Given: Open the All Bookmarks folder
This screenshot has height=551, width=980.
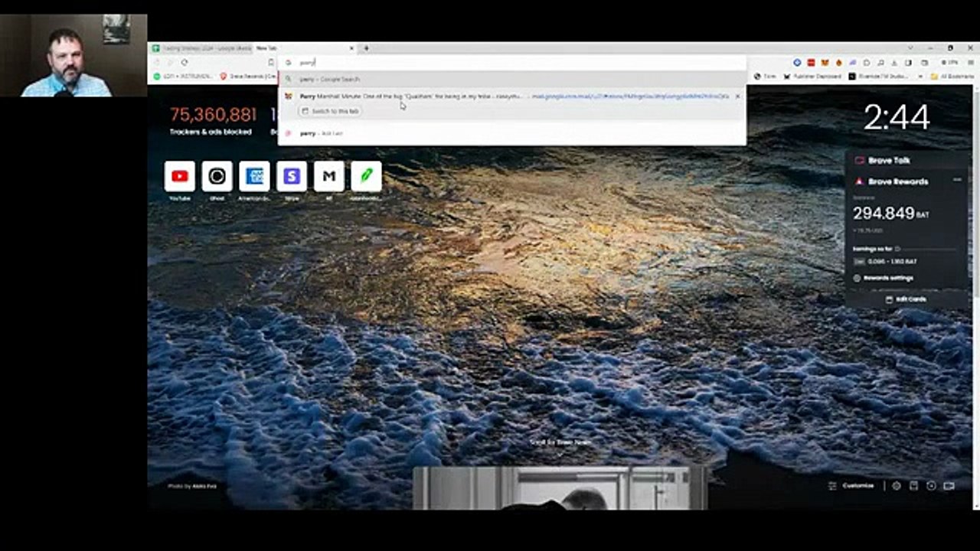Looking at the screenshot, I should coord(952,77).
